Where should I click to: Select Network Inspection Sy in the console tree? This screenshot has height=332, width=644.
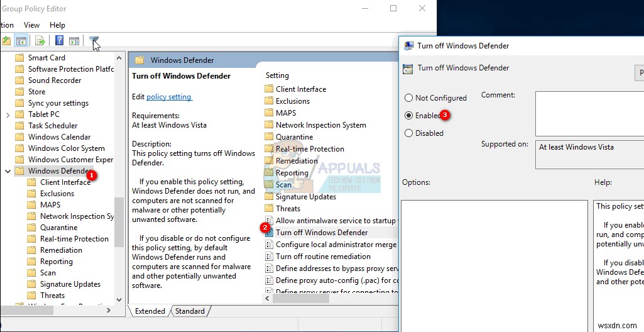[77, 216]
